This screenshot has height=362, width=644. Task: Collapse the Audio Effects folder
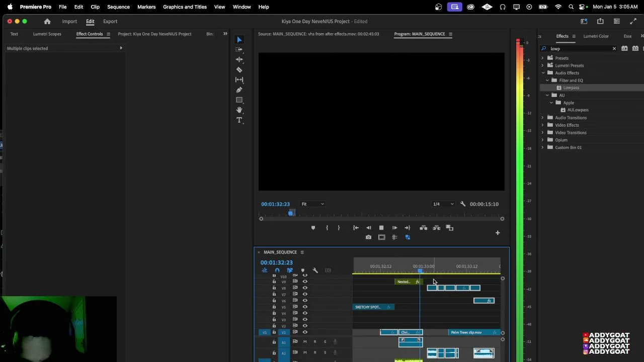(x=543, y=73)
